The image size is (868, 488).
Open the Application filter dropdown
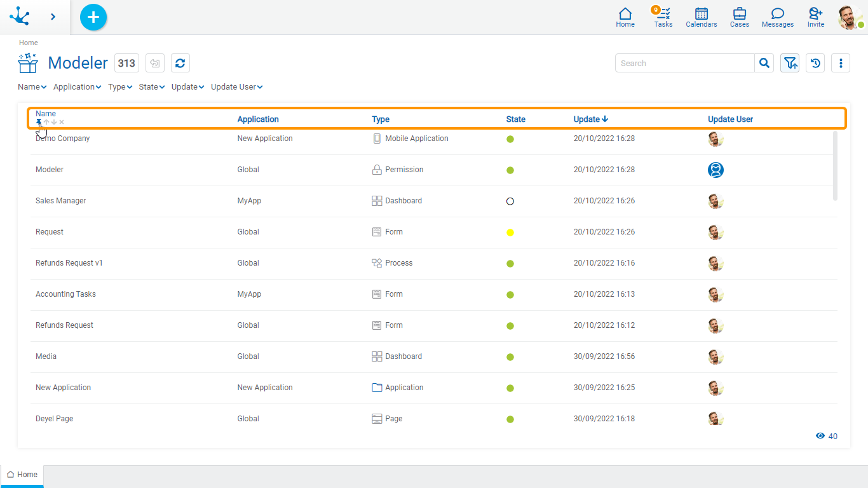[x=78, y=87]
